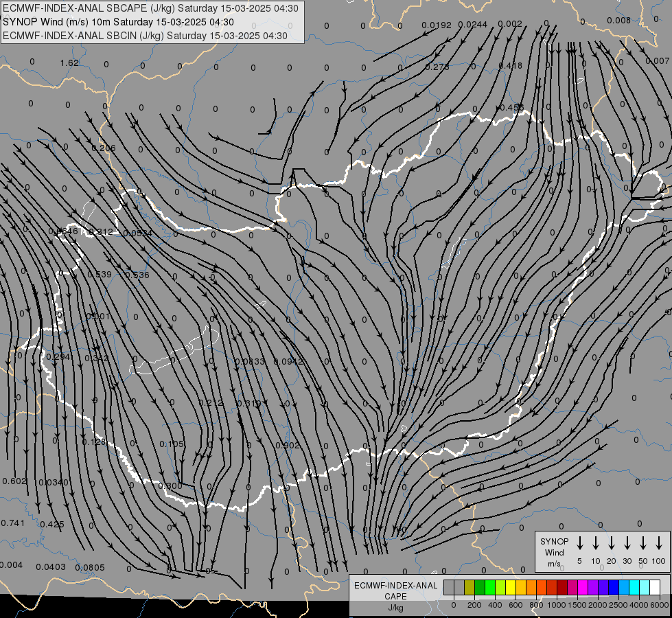Pick the dark green CAPE scale swatch
Image resolution: width=672 pixels, height=618 pixels.
tap(480, 587)
